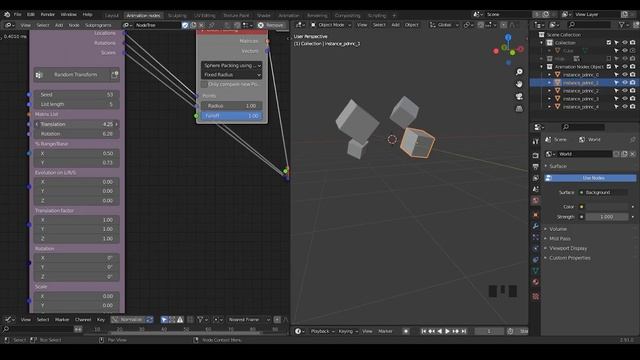Collapse the Animation Nodes Object collection
The height and width of the screenshot is (360, 640).
pyautogui.click(x=542, y=67)
